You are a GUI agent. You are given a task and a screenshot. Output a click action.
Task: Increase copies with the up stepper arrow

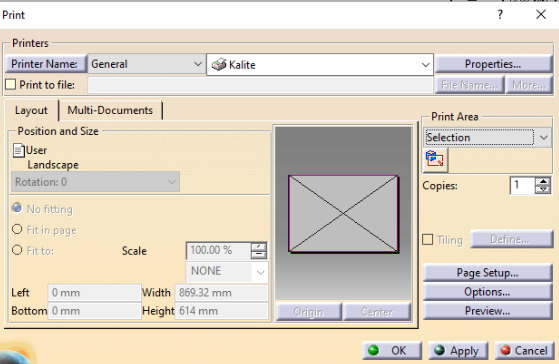point(543,182)
